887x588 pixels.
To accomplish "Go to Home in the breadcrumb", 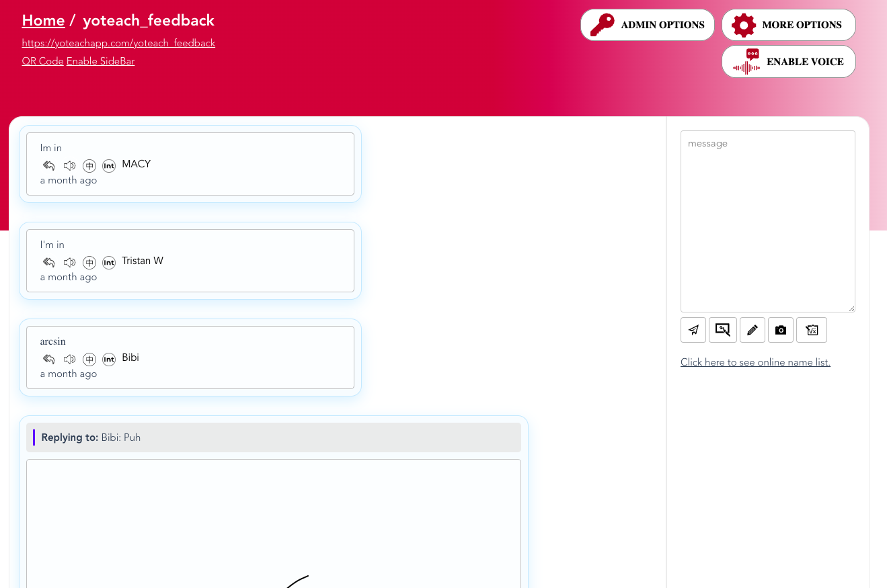I will click(x=43, y=21).
